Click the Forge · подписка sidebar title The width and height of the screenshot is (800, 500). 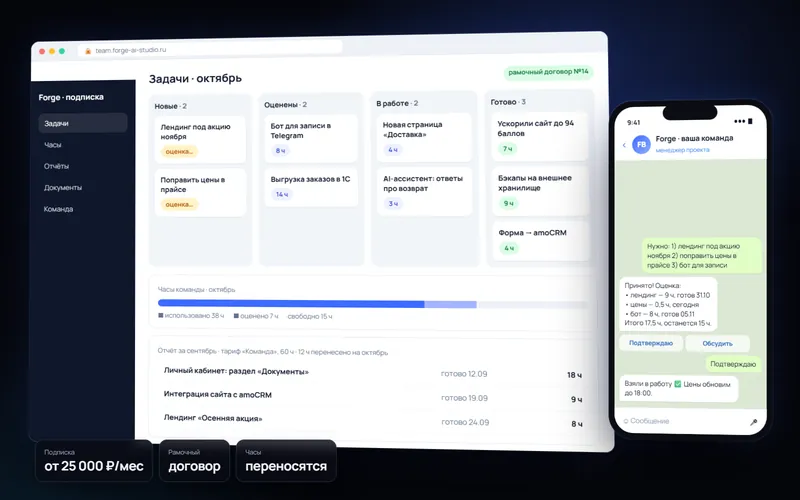(x=71, y=97)
